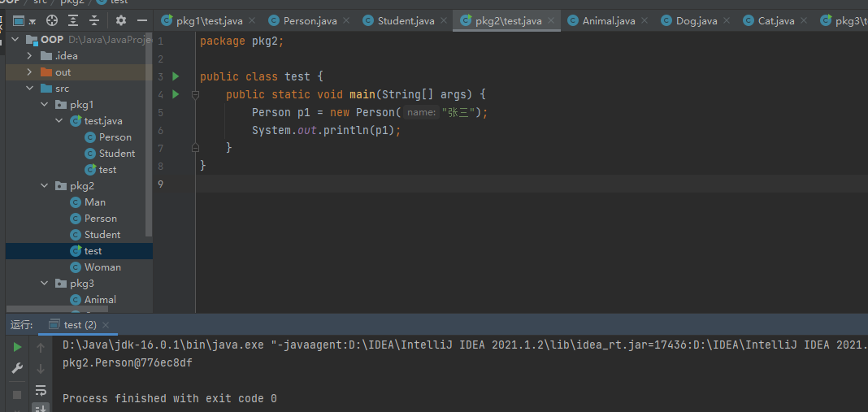Screen dimensions: 868x412
Task: Open the Project view mode dropdown
Action: [x=24, y=21]
